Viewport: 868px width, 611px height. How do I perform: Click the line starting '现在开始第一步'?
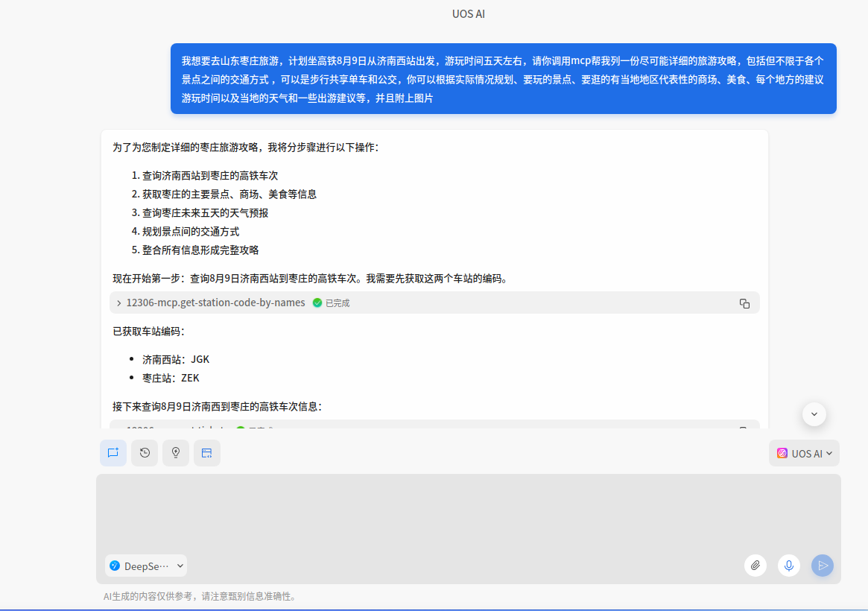click(x=311, y=279)
